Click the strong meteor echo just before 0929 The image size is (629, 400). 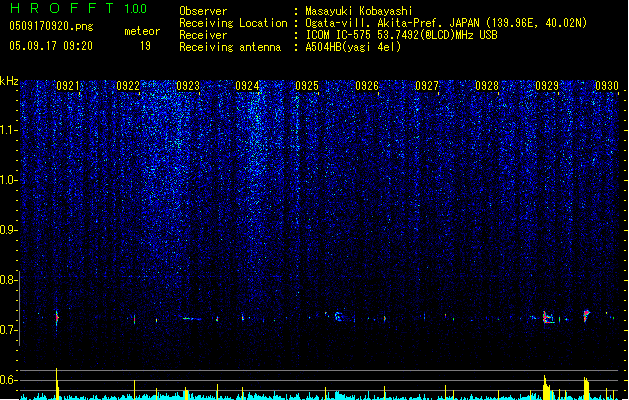pyautogui.click(x=548, y=317)
